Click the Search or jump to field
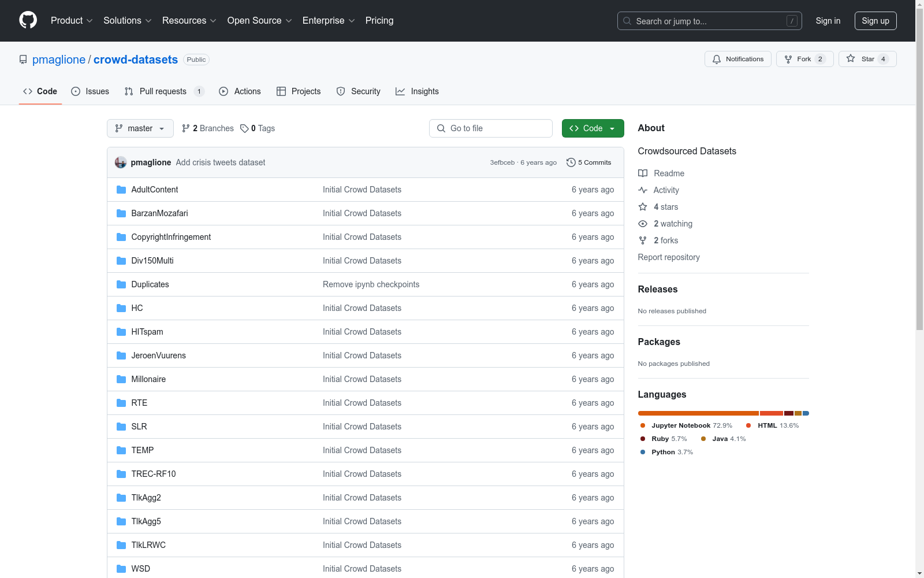924x578 pixels. coord(710,21)
